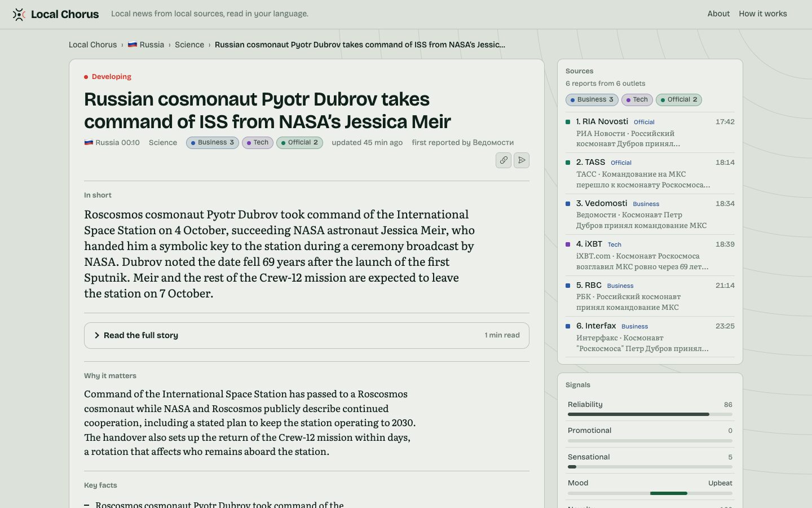Click the Sensational signal bar
Viewport: 812px width, 508px height.
(650, 467)
